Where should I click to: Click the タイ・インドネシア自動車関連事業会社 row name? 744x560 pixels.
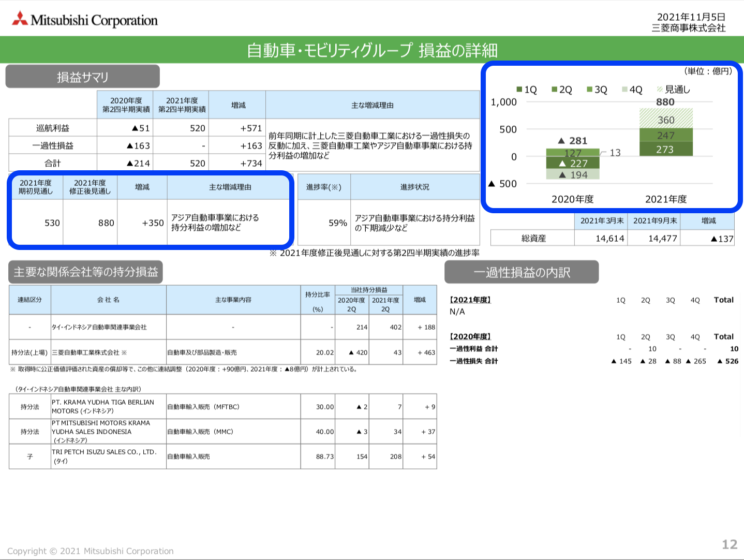pos(99,327)
